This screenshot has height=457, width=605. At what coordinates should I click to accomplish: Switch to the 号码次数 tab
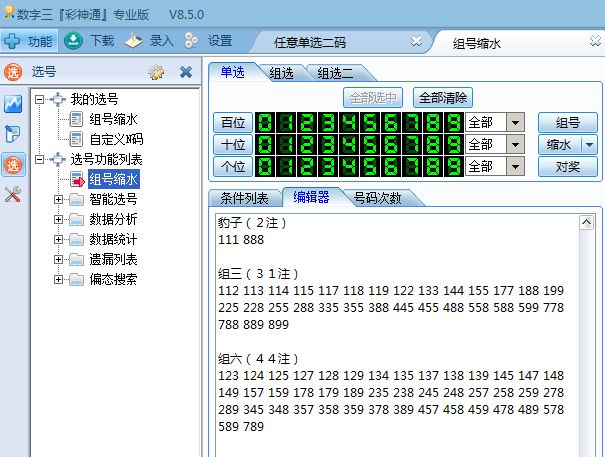[x=378, y=198]
